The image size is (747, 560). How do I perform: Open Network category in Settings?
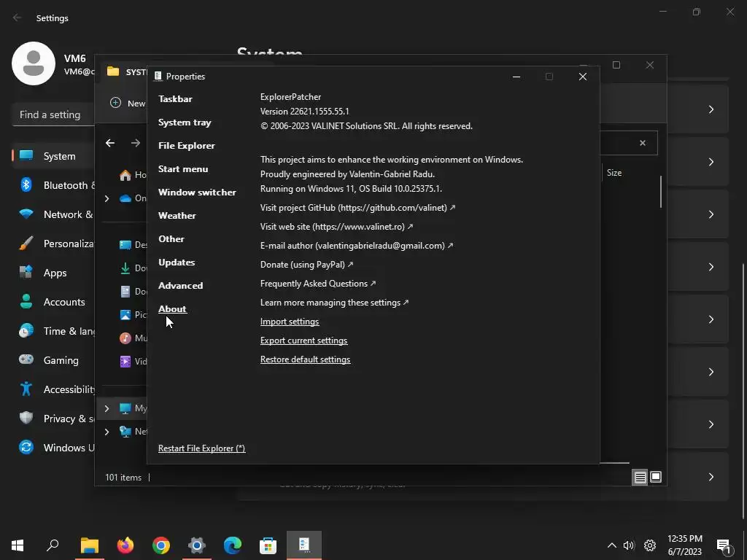tap(53, 215)
